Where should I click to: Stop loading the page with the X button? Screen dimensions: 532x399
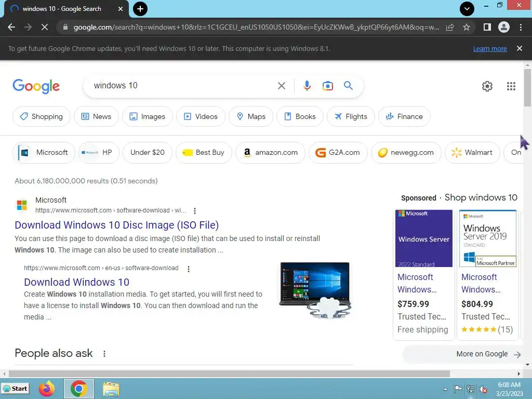45,27
